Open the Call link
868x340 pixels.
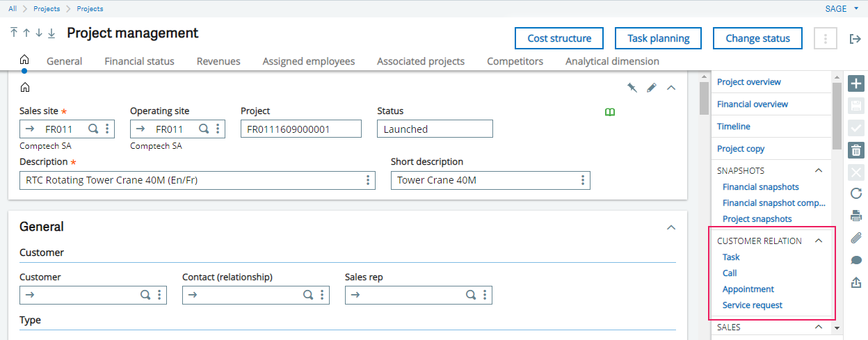coord(730,273)
